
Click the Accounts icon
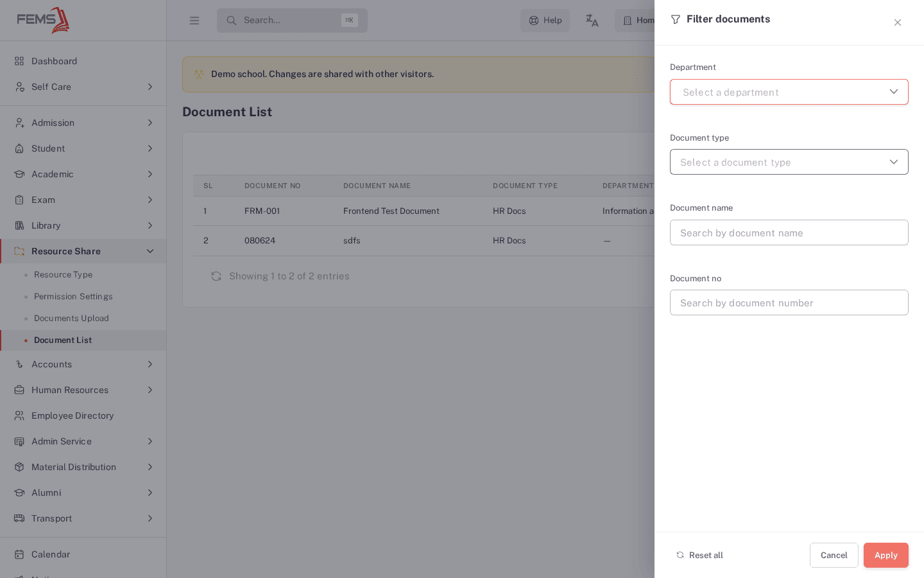[19, 364]
